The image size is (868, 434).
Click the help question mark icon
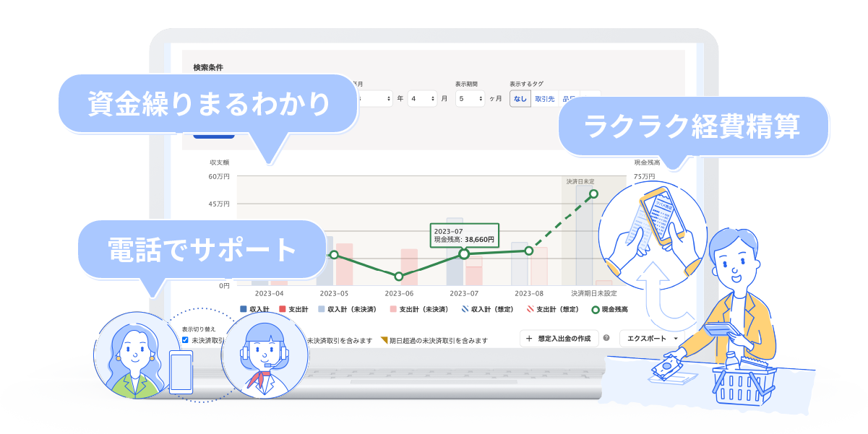tap(606, 338)
